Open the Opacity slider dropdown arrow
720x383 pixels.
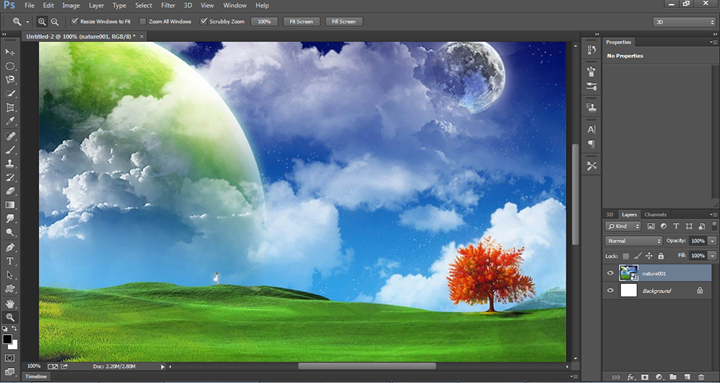coord(712,241)
